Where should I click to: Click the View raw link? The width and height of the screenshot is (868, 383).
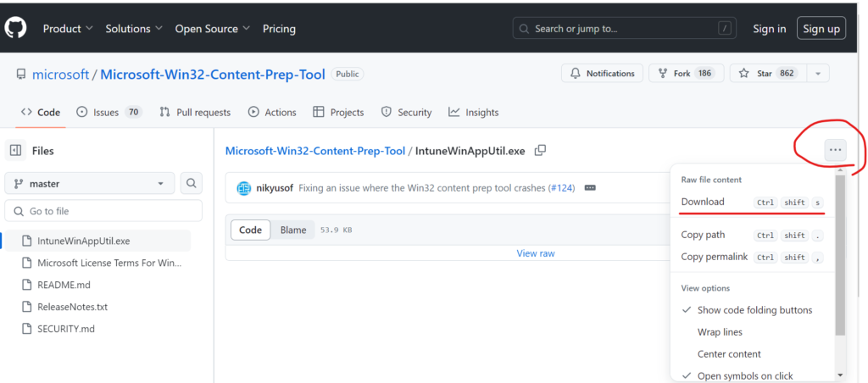(x=536, y=253)
